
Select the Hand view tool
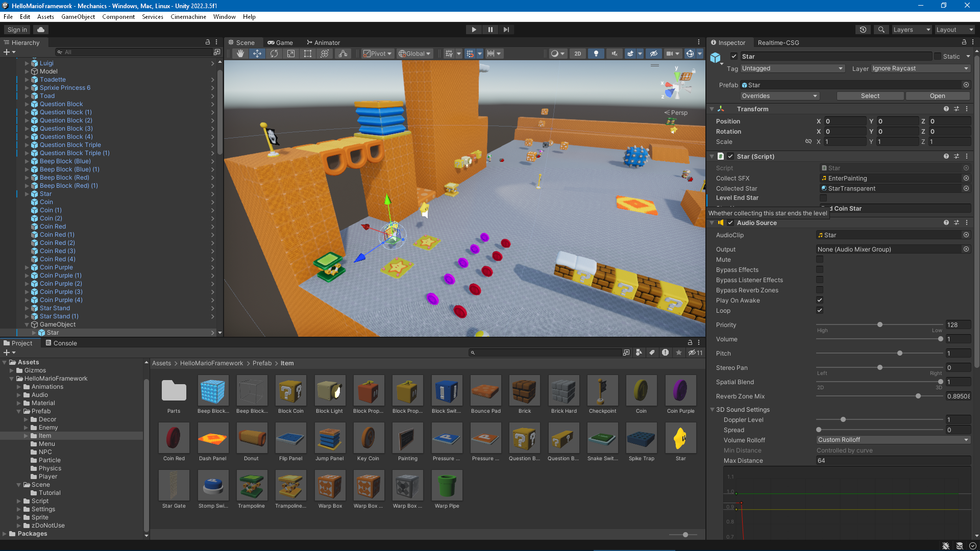[x=240, y=54]
